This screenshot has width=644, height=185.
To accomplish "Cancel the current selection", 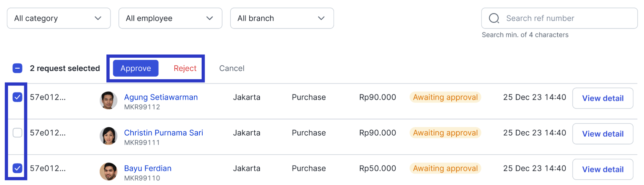I will [232, 68].
